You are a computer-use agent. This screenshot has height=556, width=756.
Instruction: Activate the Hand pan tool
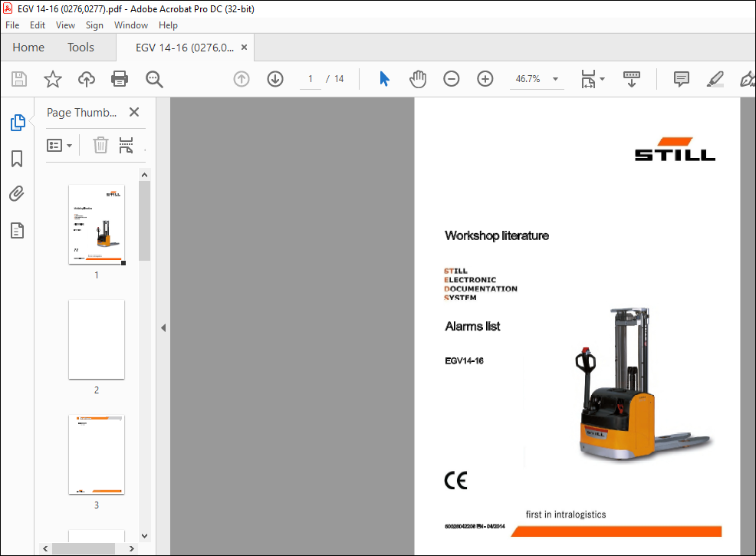418,78
